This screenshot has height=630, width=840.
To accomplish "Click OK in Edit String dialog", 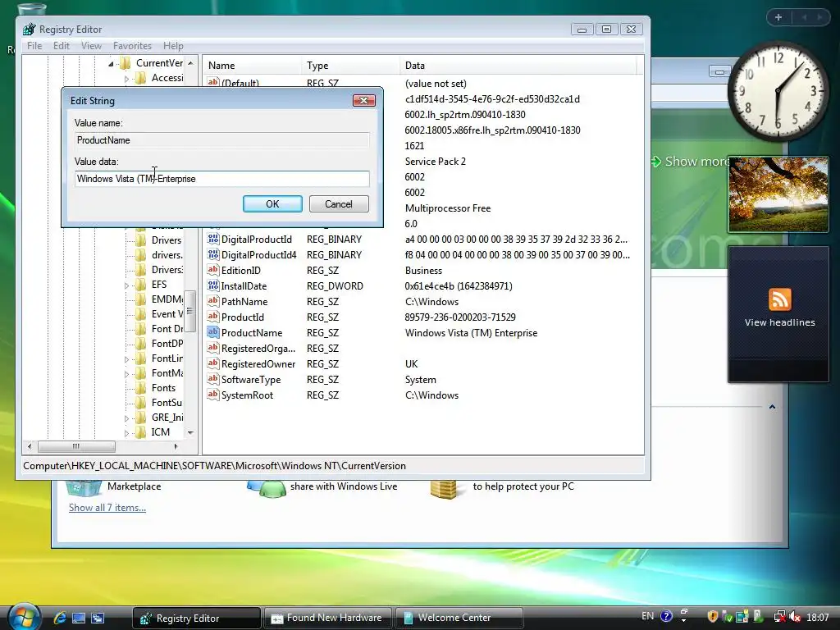I will click(272, 204).
